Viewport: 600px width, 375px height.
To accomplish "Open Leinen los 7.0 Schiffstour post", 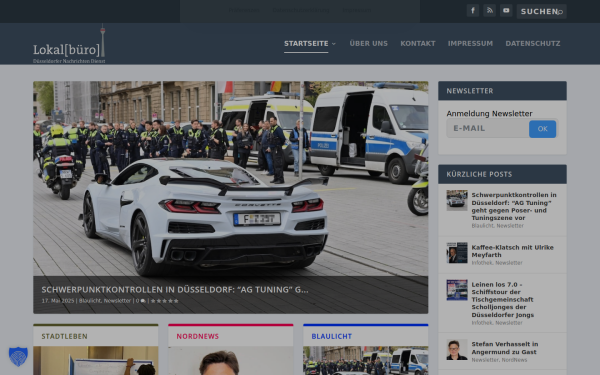I will click(x=502, y=300).
